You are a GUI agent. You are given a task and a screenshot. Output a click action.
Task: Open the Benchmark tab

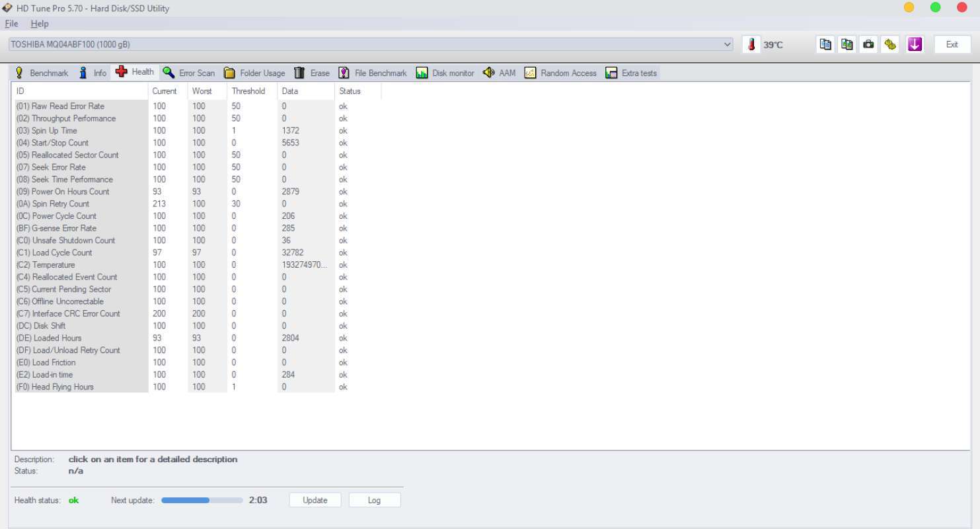[42, 73]
